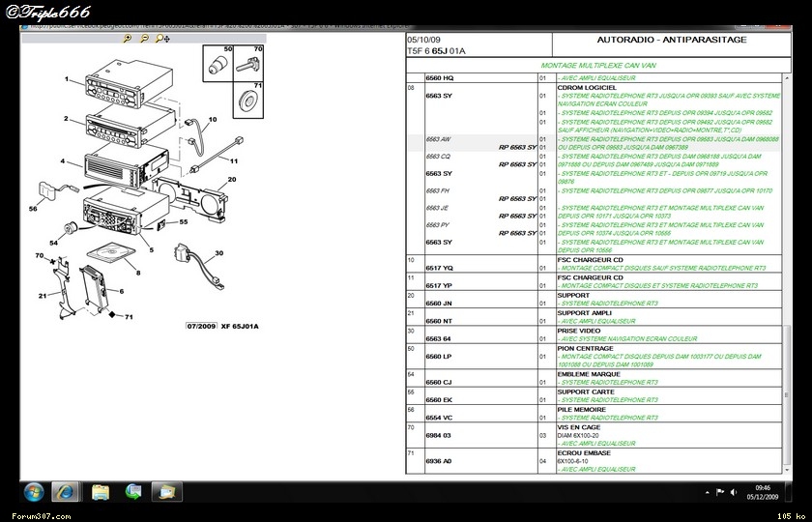Click MONTAGE MULTIPLEXE CAN VAN header text
This screenshot has height=522, width=812.
pyautogui.click(x=598, y=66)
